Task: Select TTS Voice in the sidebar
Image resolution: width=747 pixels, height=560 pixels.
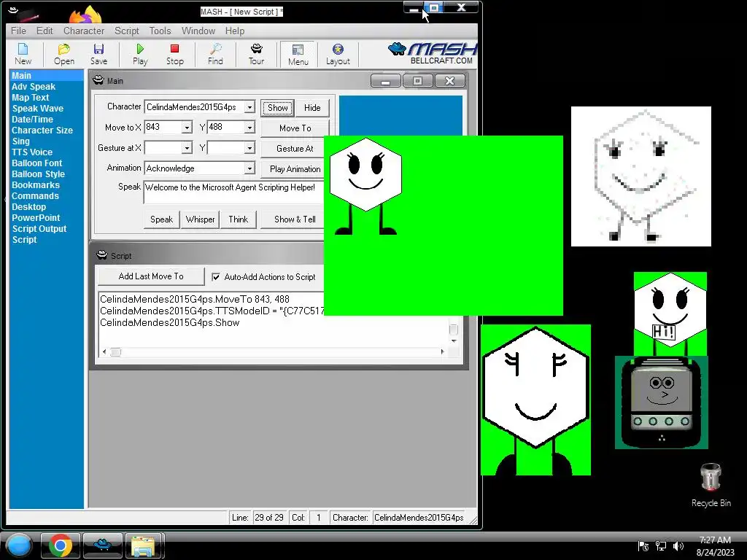Action: click(32, 152)
